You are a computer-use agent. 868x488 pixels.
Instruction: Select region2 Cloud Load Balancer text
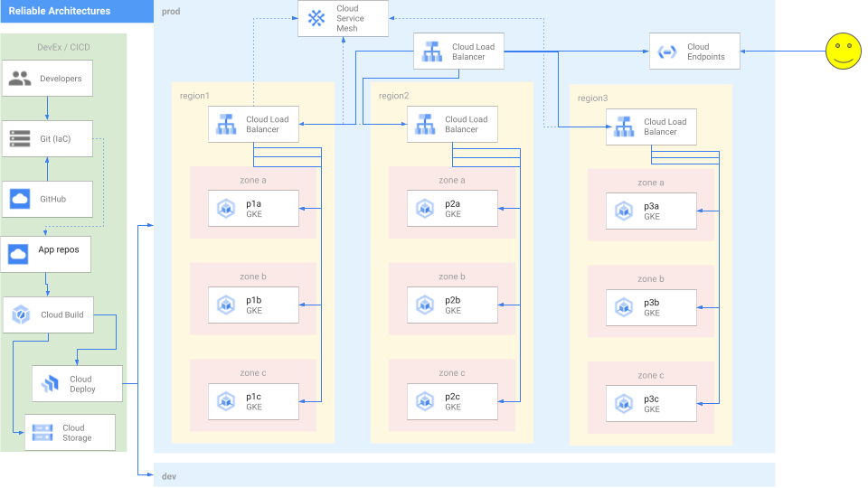pos(467,124)
